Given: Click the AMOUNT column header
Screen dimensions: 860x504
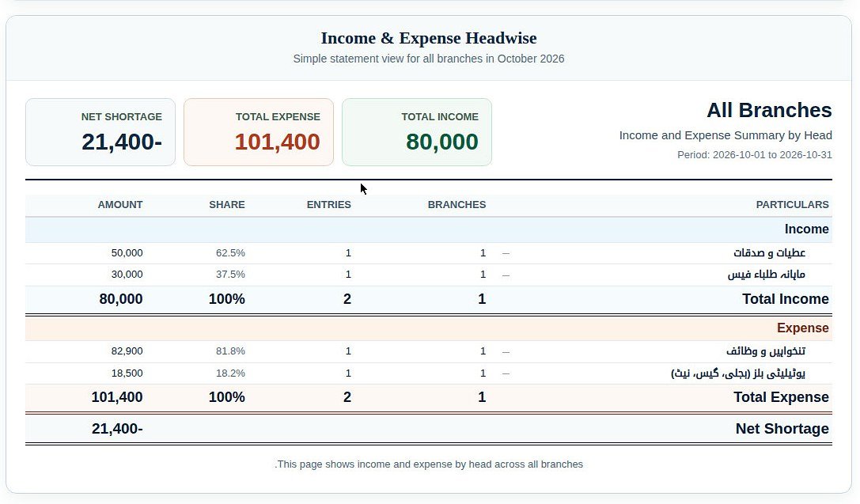Looking at the screenshot, I should [x=120, y=205].
